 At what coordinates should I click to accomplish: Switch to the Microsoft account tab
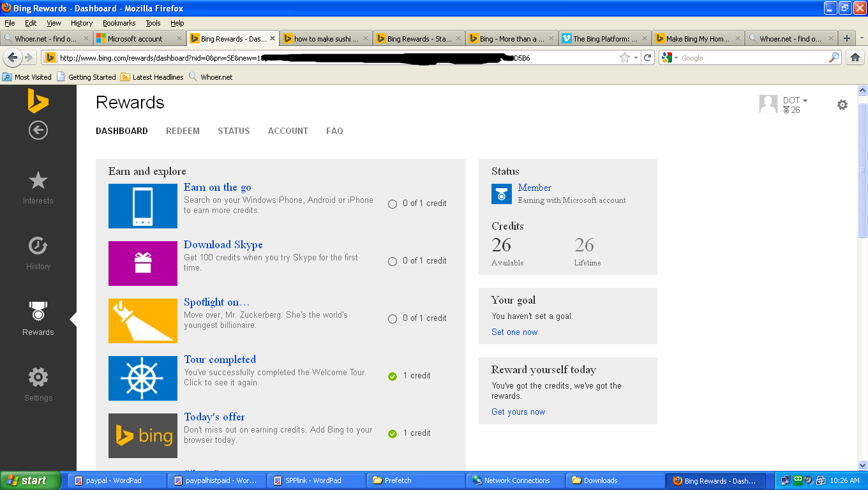pyautogui.click(x=139, y=38)
